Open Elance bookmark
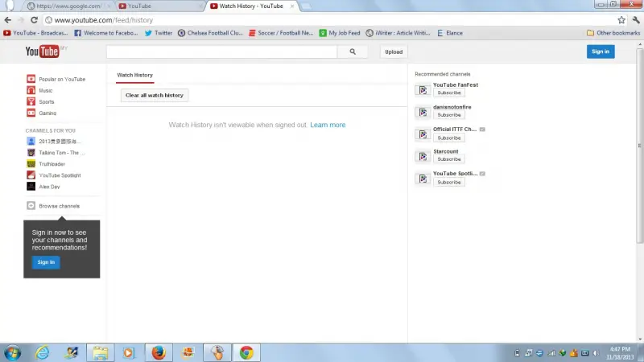The width and height of the screenshot is (644, 362). point(450,33)
